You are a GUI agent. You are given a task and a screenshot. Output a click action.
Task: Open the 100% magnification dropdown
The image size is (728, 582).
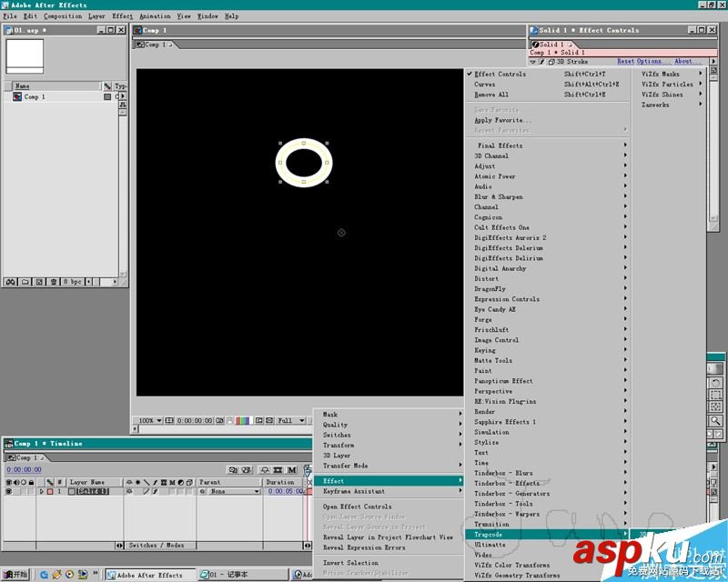click(149, 420)
